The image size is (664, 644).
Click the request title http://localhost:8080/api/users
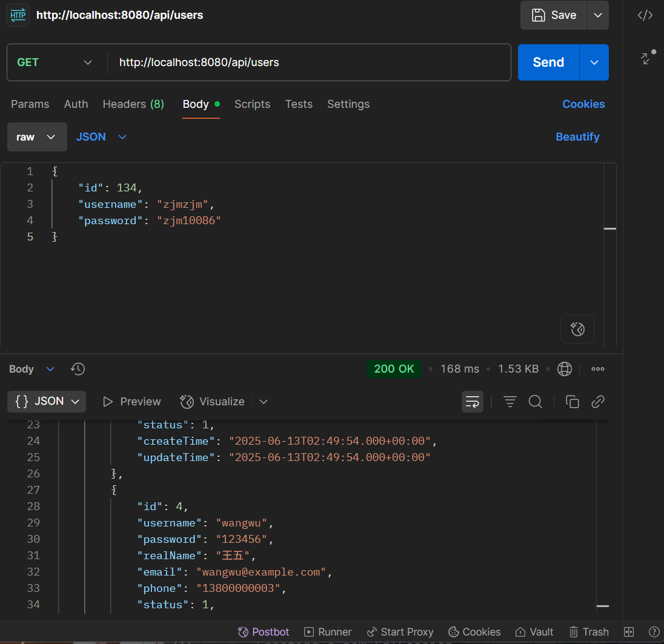tap(119, 15)
